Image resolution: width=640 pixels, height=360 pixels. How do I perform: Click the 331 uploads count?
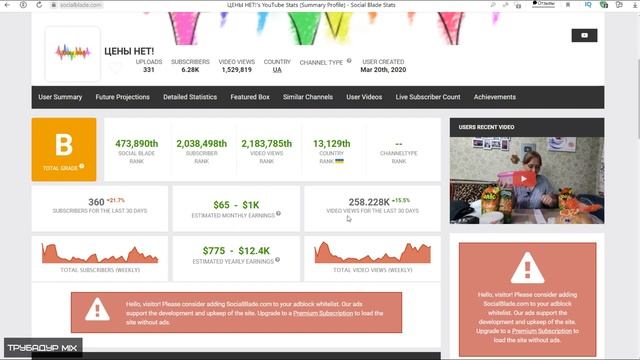tap(149, 70)
